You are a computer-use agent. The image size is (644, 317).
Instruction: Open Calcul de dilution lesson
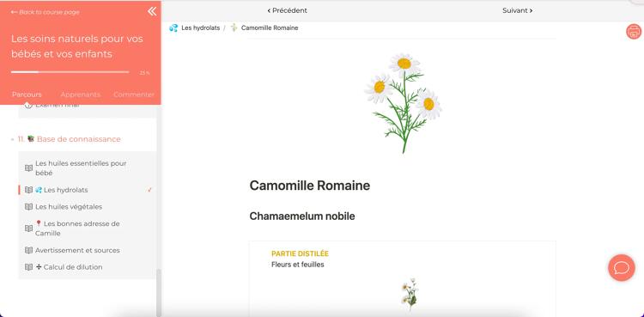69,267
